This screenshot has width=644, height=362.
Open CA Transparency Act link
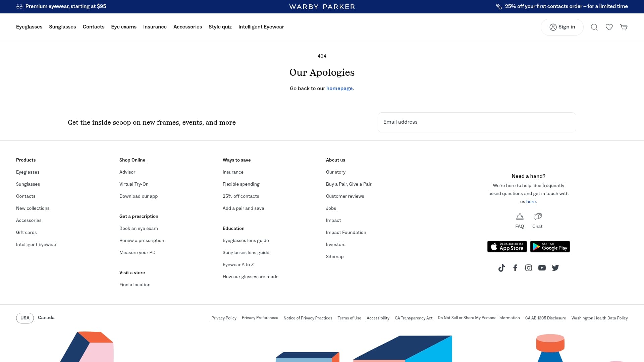point(414,318)
